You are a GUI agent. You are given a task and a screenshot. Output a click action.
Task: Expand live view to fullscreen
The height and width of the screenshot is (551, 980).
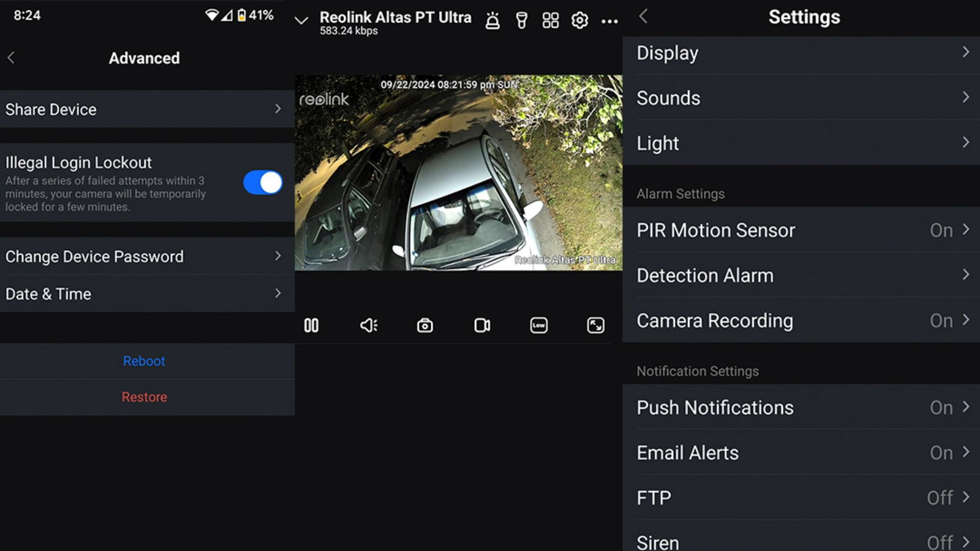point(595,325)
